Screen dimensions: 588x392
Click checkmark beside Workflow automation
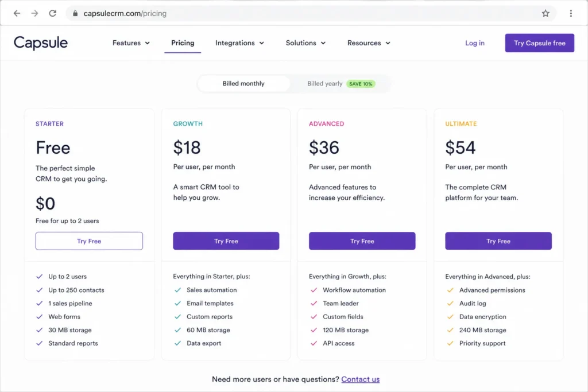pyautogui.click(x=314, y=290)
